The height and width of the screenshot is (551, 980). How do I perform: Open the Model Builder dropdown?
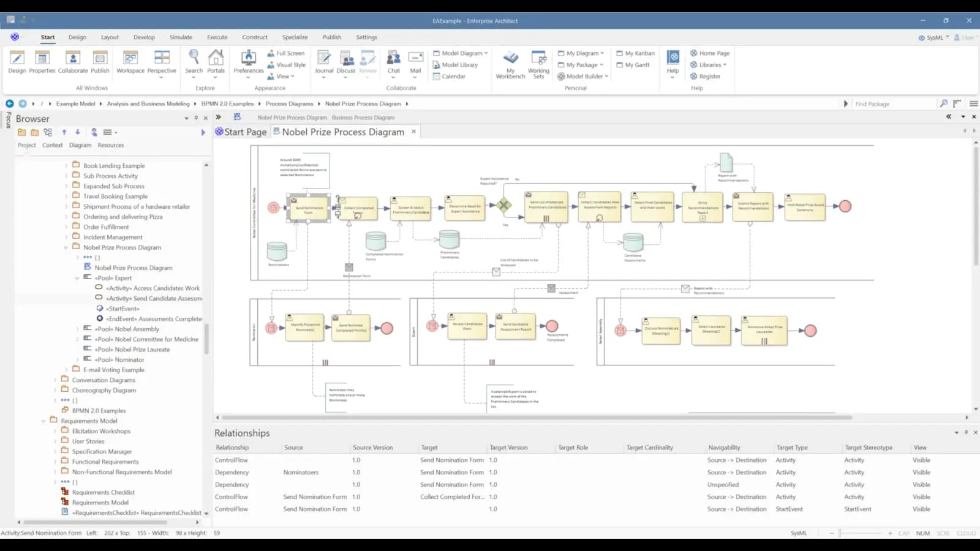(x=582, y=77)
